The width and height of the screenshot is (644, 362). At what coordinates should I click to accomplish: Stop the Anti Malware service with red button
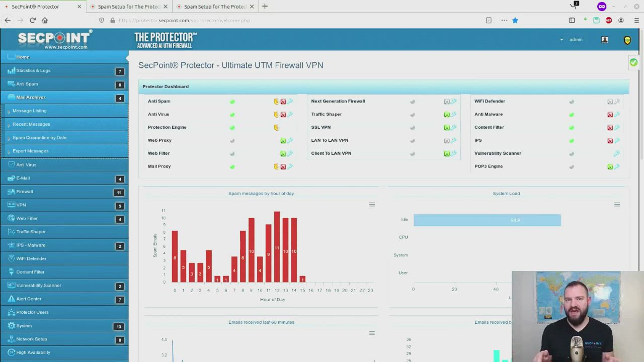pos(610,114)
